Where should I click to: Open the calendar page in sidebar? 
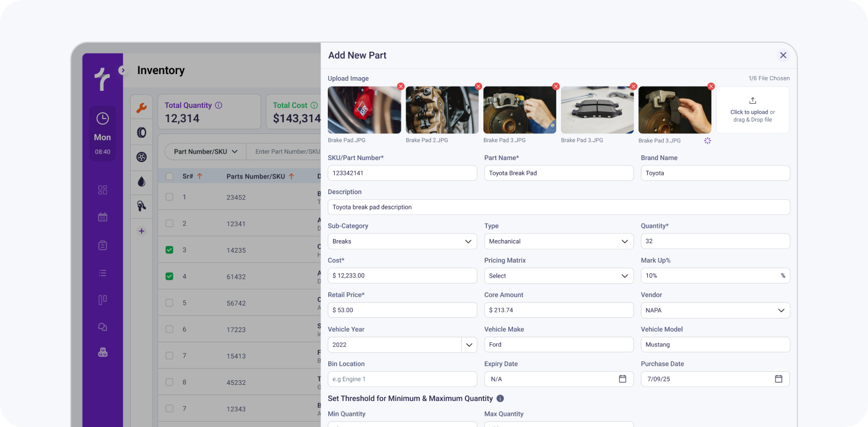[103, 217]
